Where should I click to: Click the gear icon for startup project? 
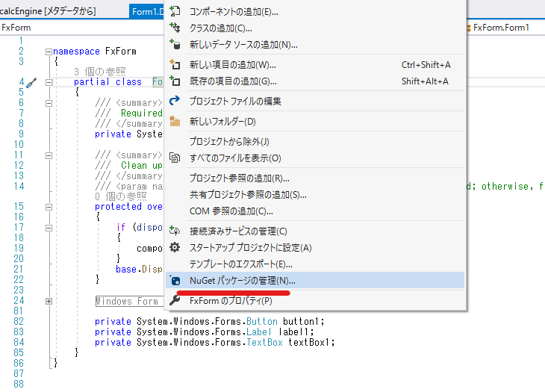pos(175,247)
